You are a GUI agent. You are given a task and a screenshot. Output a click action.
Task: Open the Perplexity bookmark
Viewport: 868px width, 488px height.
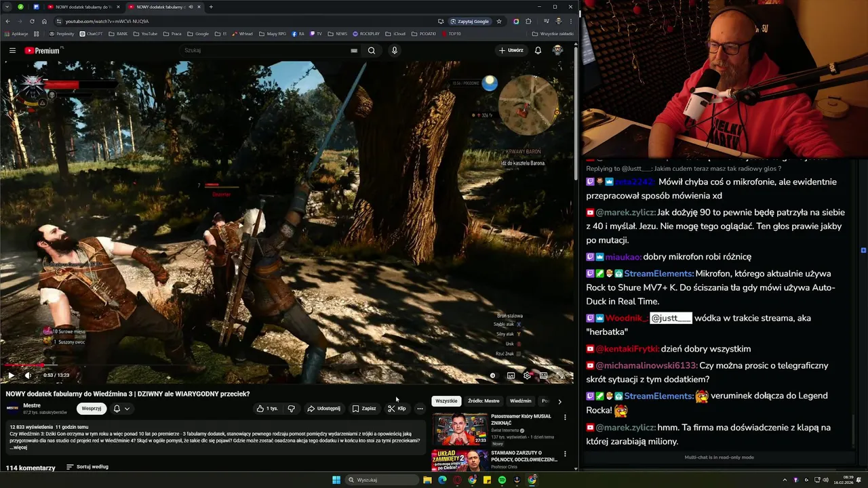pyautogui.click(x=62, y=33)
